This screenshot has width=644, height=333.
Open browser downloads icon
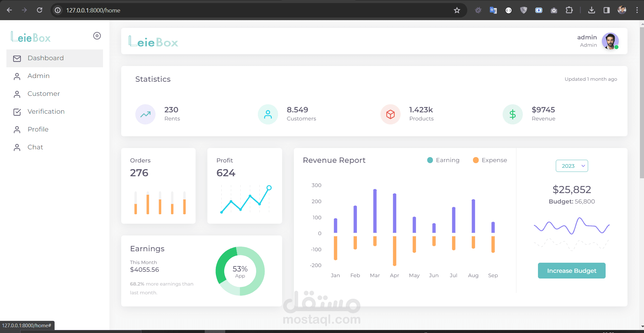(591, 10)
